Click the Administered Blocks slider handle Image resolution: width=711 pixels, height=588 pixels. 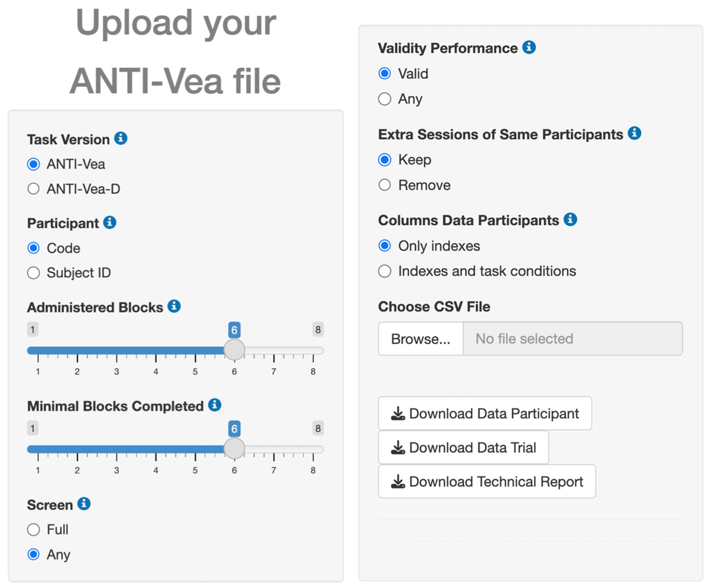[234, 350]
